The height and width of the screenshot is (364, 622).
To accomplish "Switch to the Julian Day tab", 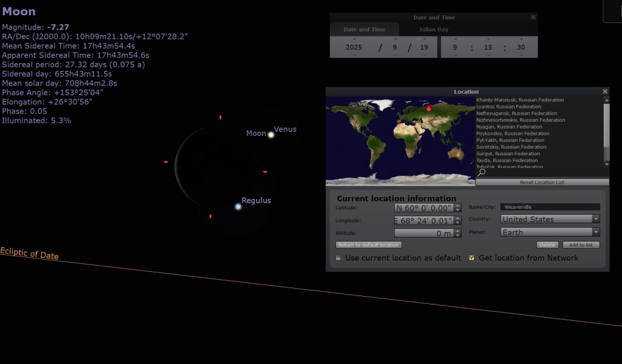I will [434, 29].
